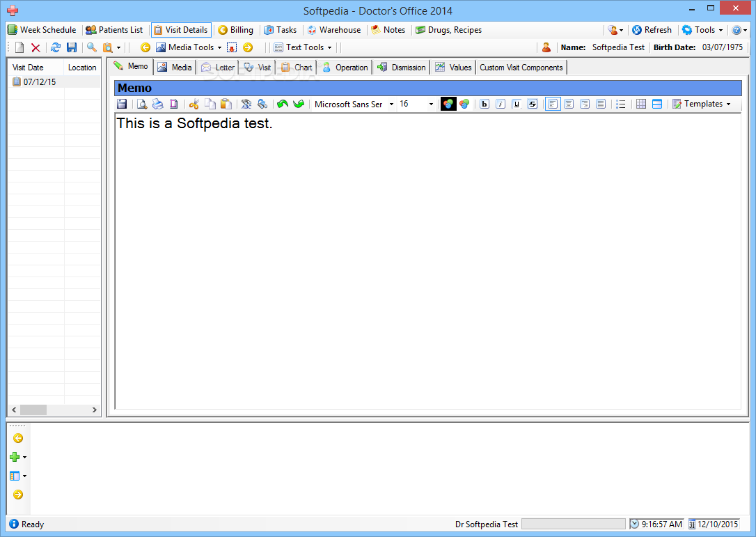Image resolution: width=756 pixels, height=537 pixels.
Task: Align memo text right
Action: coord(584,104)
